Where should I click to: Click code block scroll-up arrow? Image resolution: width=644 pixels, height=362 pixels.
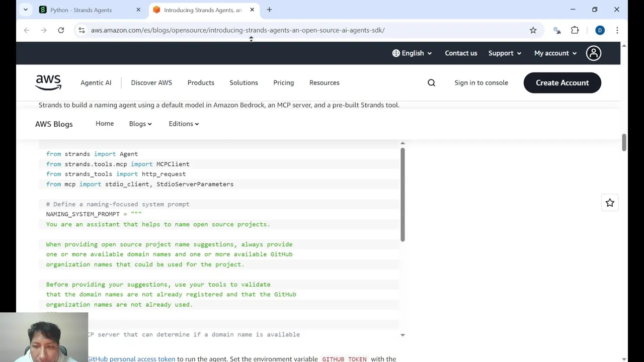(403, 143)
